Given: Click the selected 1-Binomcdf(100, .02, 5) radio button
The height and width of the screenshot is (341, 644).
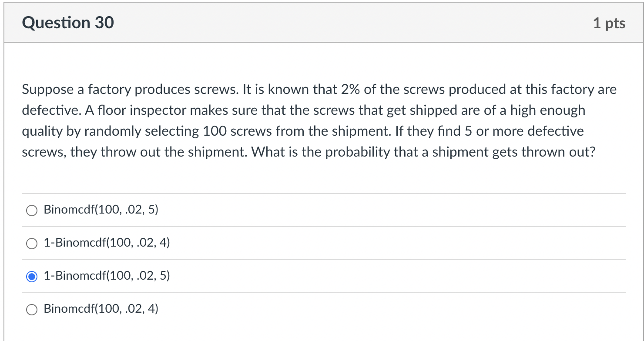Looking at the screenshot, I should click(x=32, y=277).
